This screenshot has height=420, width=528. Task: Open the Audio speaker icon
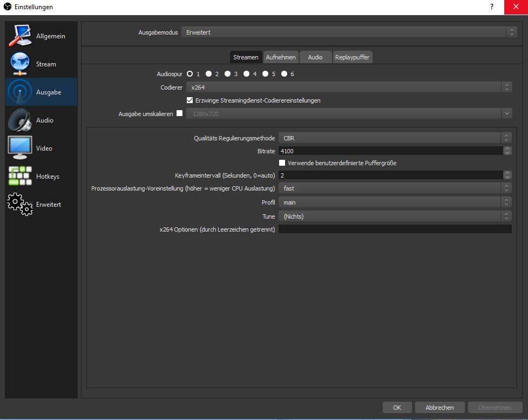(x=20, y=120)
